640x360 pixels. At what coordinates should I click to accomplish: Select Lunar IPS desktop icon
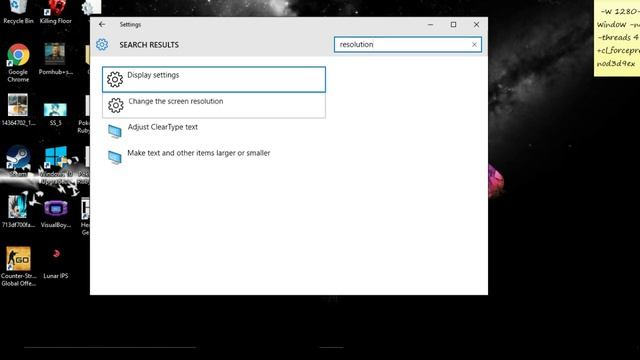pos(56,263)
